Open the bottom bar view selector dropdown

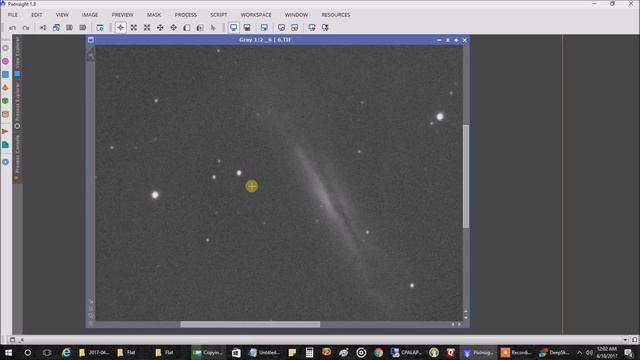pyautogui.click(x=625, y=340)
